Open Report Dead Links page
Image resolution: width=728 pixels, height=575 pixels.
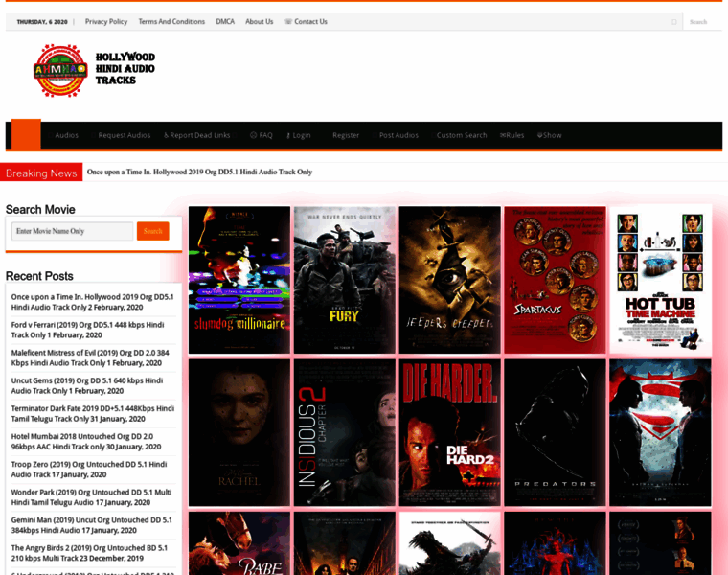coord(197,135)
